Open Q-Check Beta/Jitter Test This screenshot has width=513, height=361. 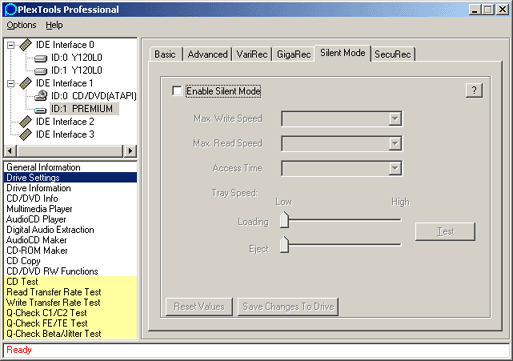pyautogui.click(x=70, y=333)
